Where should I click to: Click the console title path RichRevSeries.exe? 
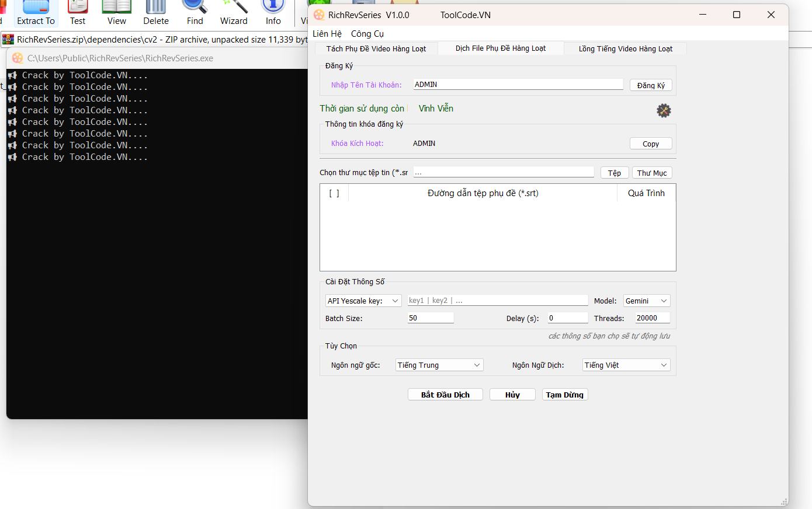pos(120,58)
